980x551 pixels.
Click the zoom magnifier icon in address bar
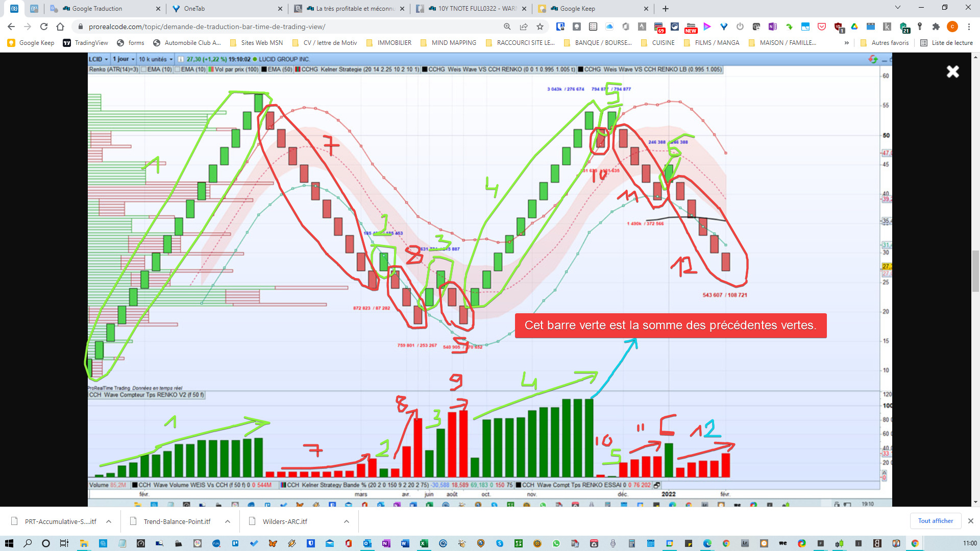point(507,27)
